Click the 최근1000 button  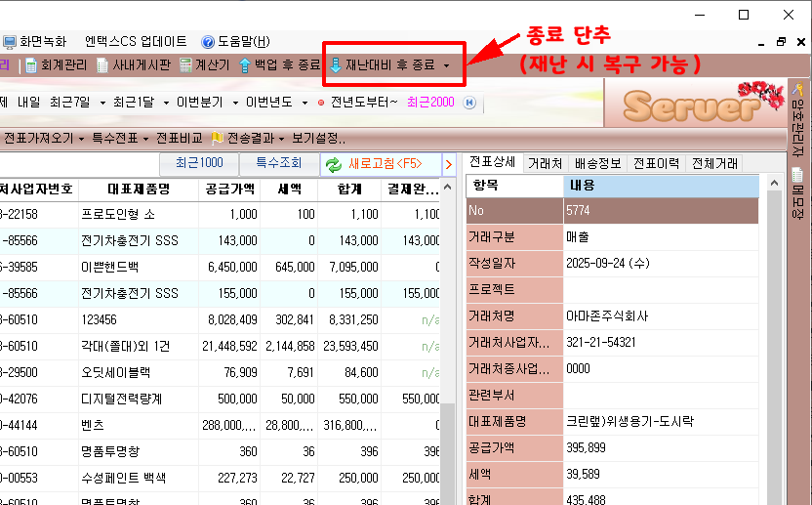pos(199,163)
